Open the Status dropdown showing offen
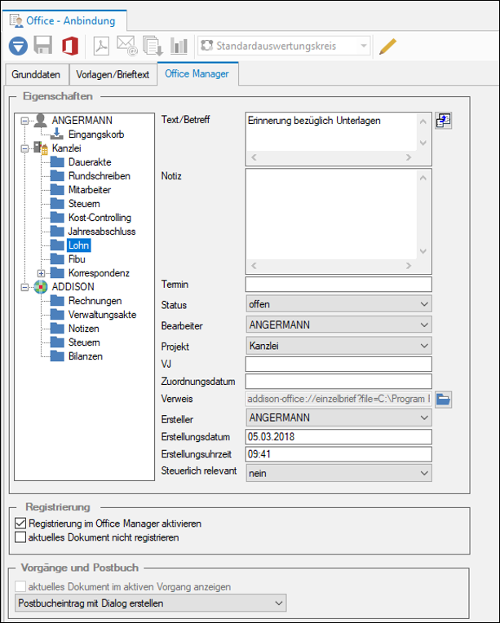The height and width of the screenshot is (623, 500). click(339, 304)
